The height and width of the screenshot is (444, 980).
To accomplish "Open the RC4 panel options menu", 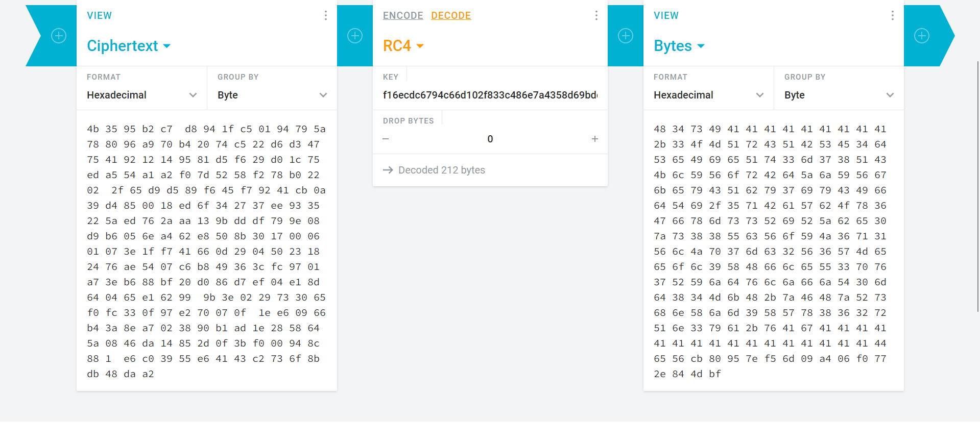I will tap(596, 15).
